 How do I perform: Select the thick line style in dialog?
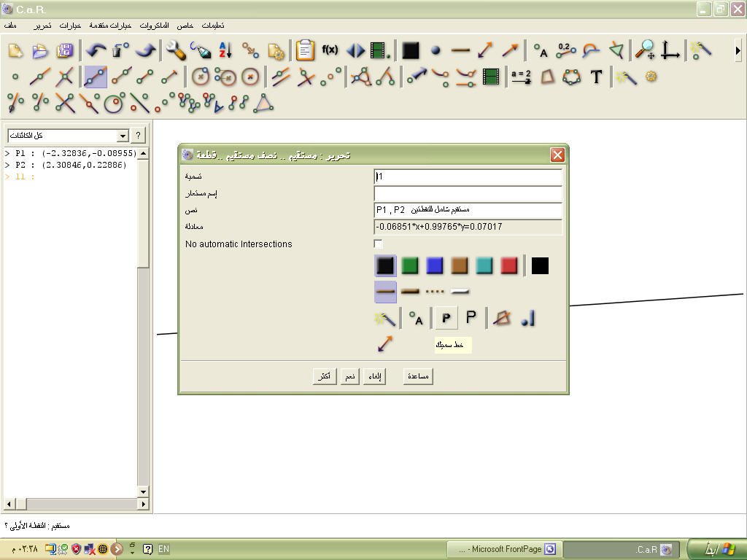point(410,292)
